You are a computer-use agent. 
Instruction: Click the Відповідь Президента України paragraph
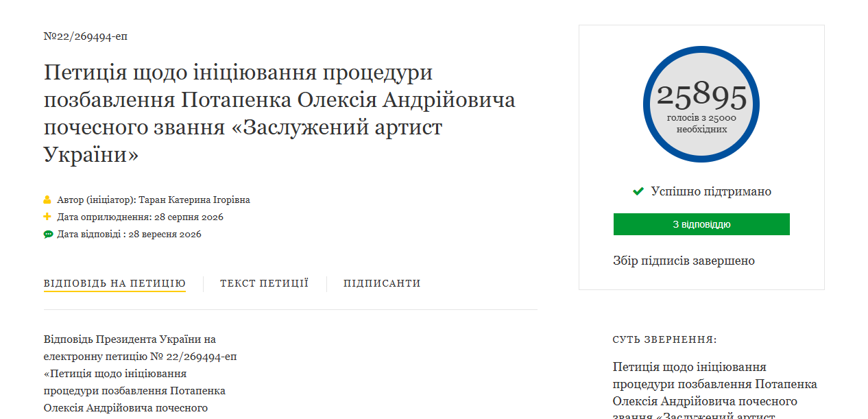[141, 374]
